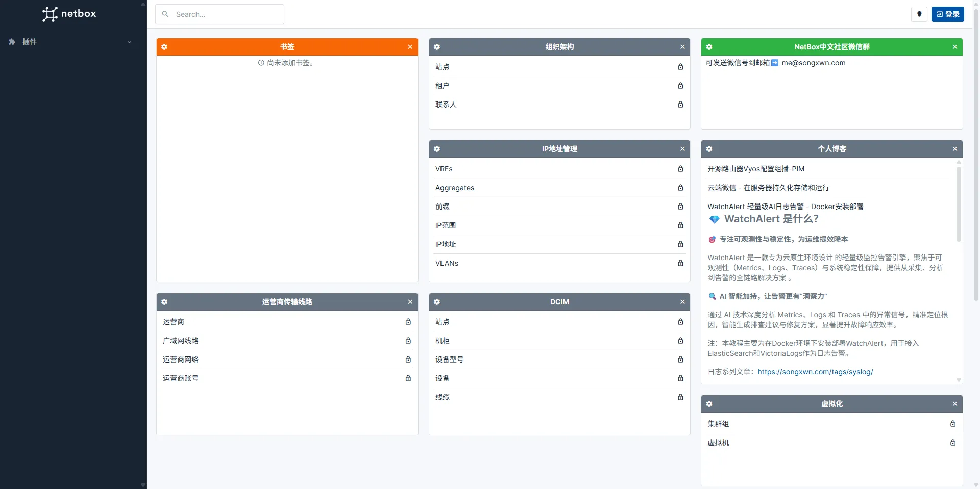The height and width of the screenshot is (489, 980).
Task: Click the lock icon beside Aggregates
Action: tap(680, 188)
